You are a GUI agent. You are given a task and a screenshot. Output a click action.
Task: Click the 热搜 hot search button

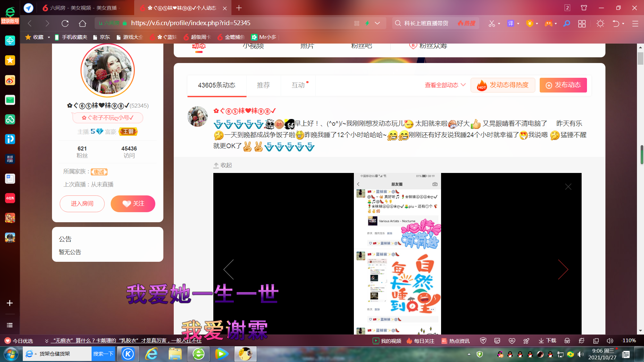point(467,23)
